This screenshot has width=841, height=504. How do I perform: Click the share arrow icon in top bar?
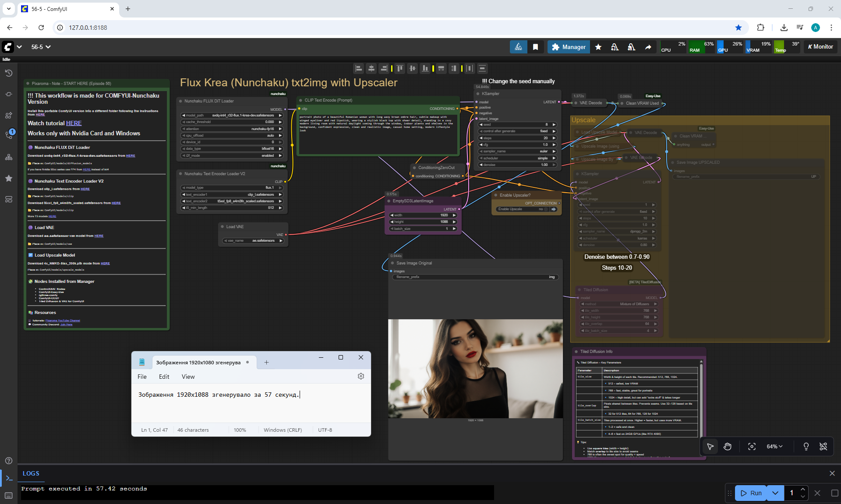pos(648,47)
